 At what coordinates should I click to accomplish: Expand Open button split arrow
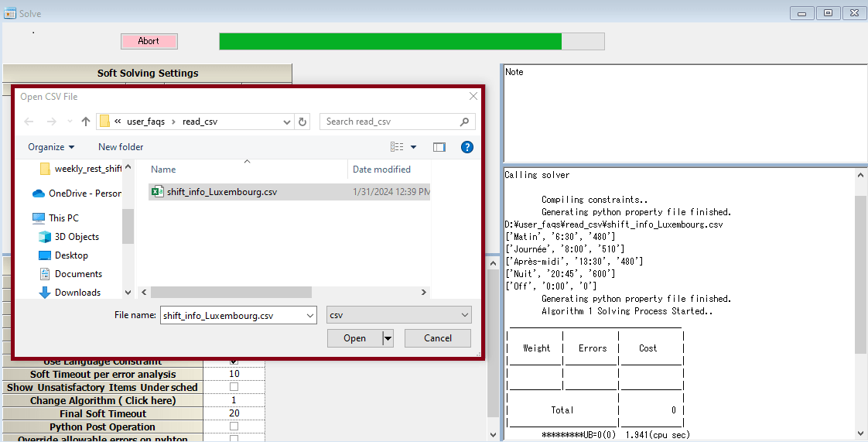coord(388,337)
